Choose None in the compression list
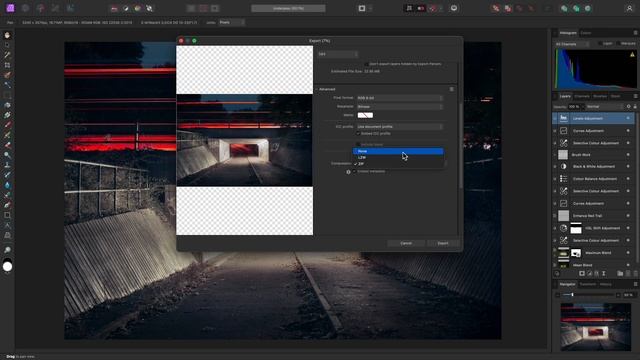 tap(398, 151)
